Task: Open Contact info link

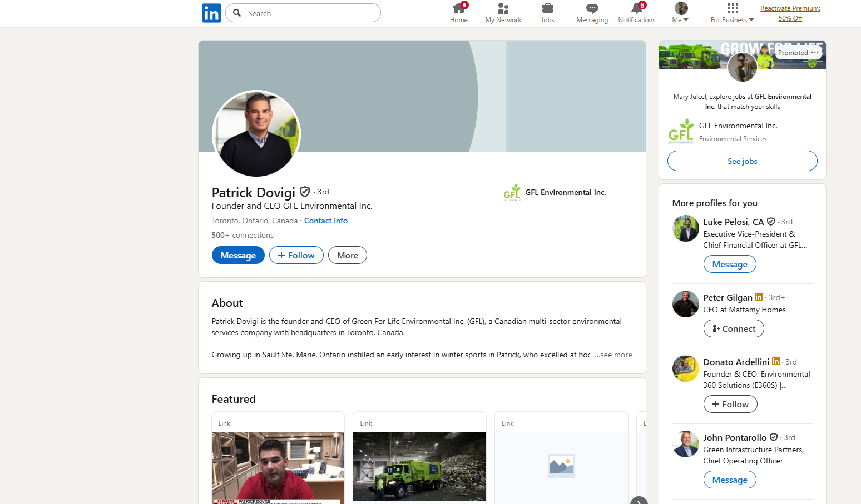Action: (325, 221)
